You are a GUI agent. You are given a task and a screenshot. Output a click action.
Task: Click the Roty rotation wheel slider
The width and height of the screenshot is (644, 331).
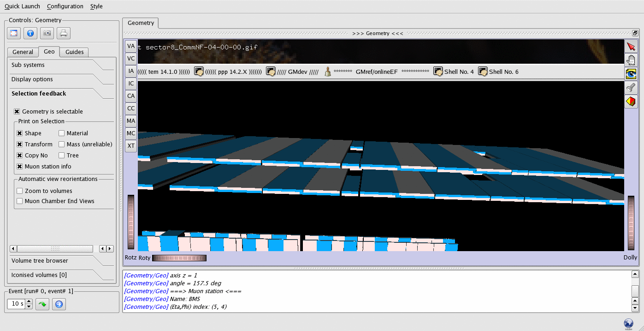179,258
